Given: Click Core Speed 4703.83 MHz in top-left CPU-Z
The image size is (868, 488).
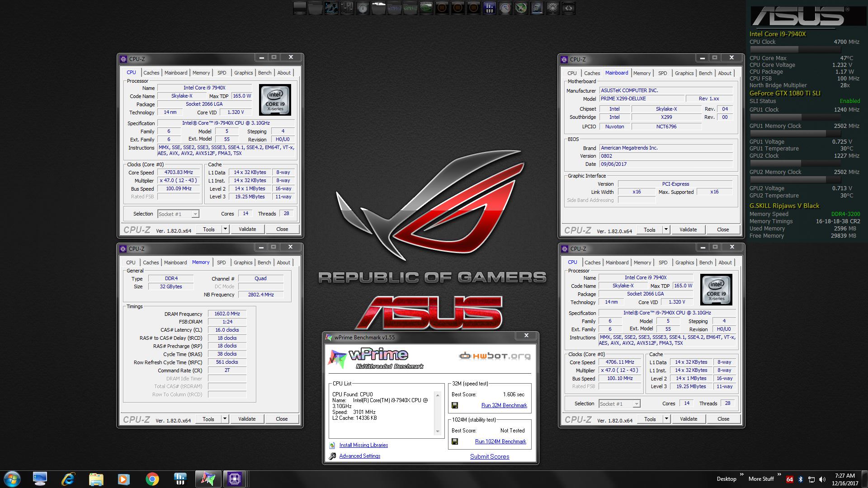Looking at the screenshot, I should point(179,172).
